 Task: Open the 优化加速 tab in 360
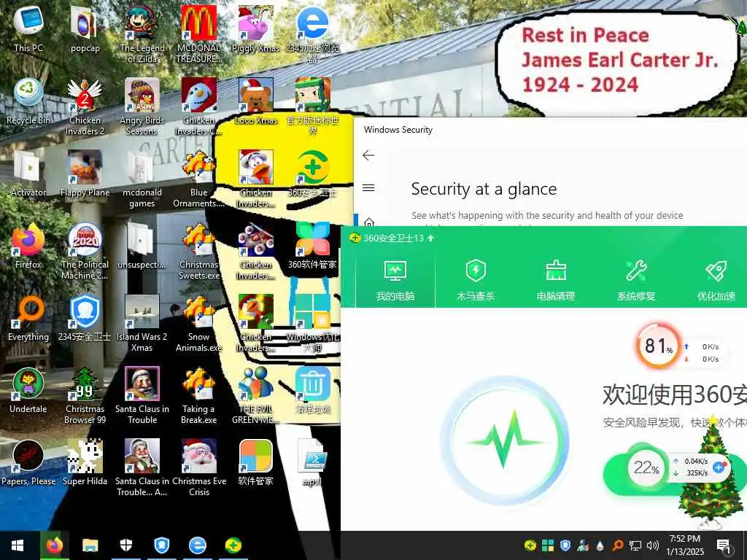(716, 281)
